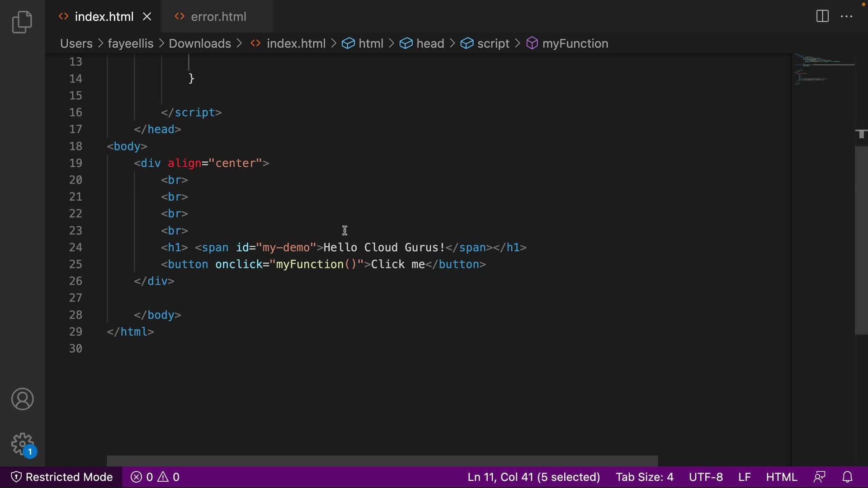The height and width of the screenshot is (488, 868).
Task: Open errors and warnings status indicator
Action: [155, 477]
